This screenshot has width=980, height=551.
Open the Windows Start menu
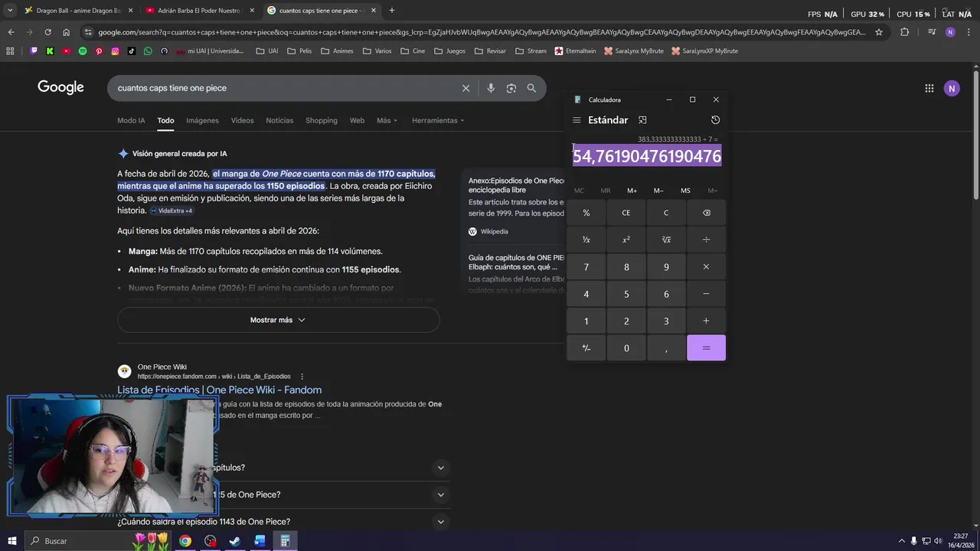click(x=11, y=541)
